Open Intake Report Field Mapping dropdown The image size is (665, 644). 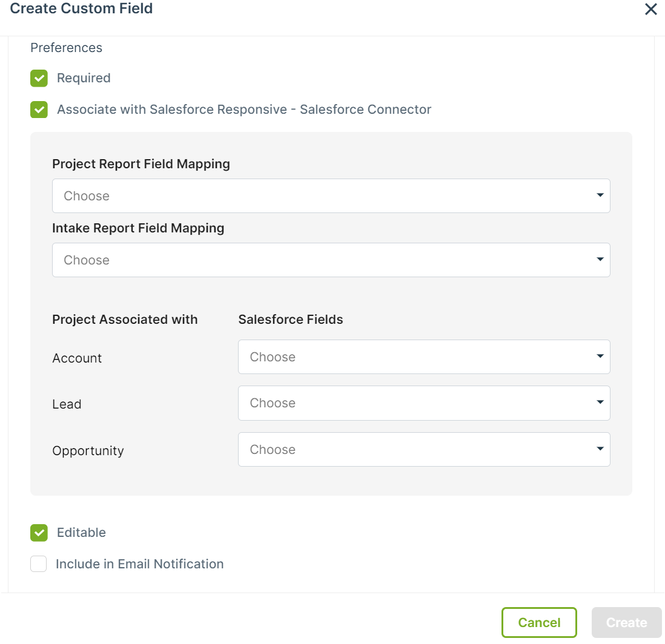331,260
